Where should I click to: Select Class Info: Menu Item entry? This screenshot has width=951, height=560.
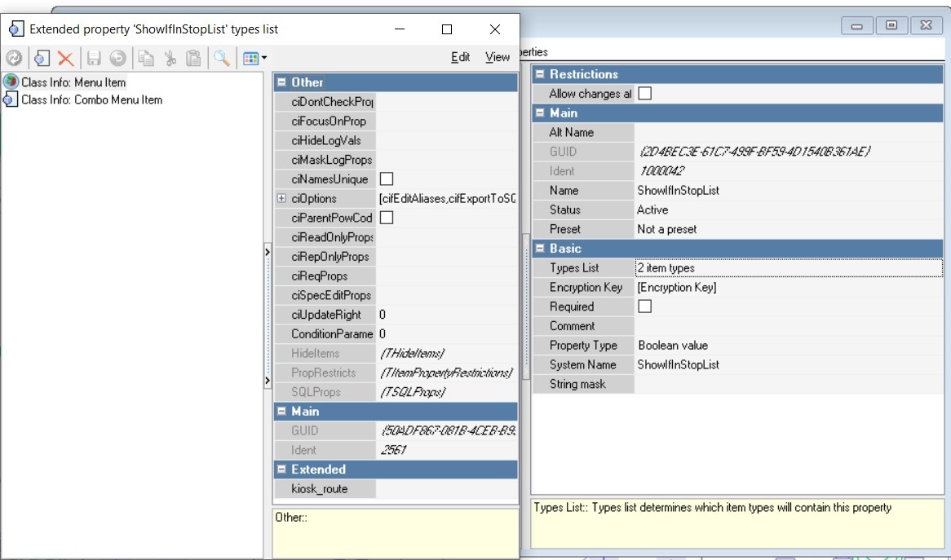coord(73,82)
